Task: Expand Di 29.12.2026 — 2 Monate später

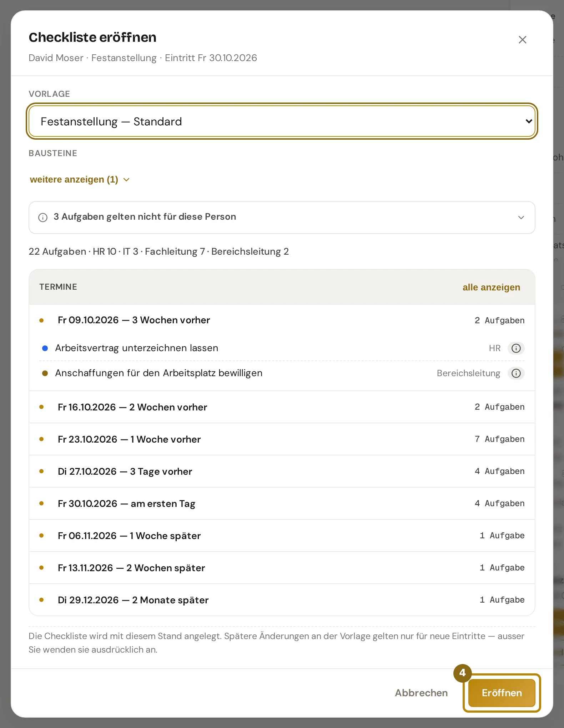Action: [x=282, y=600]
